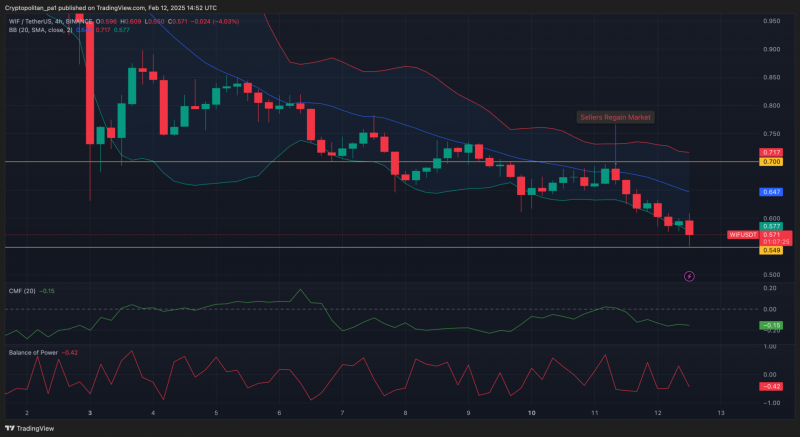Screen dimensions: 800x437
Task: Click the WIFUSDT ticker tag on the price axis
Action: [743, 235]
